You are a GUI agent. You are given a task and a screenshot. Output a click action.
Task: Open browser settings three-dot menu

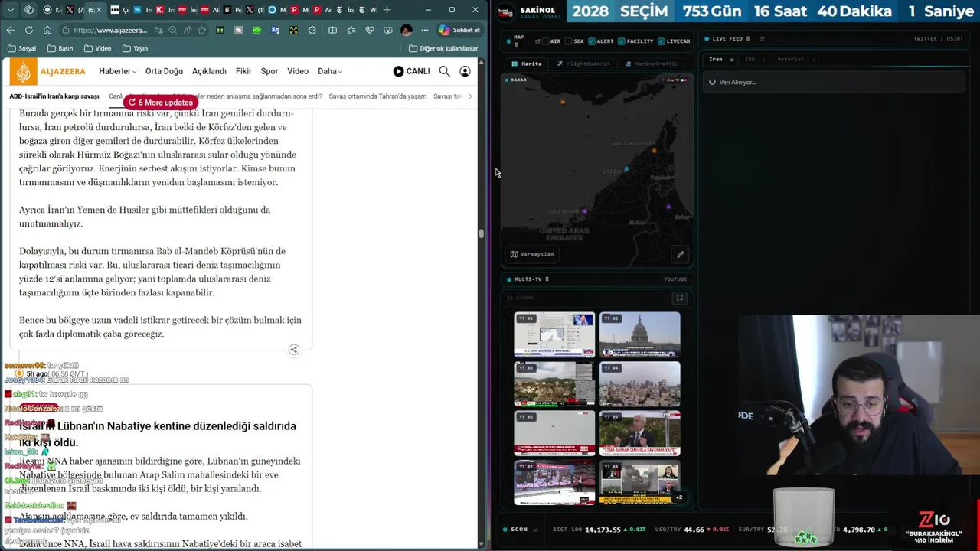424,30
